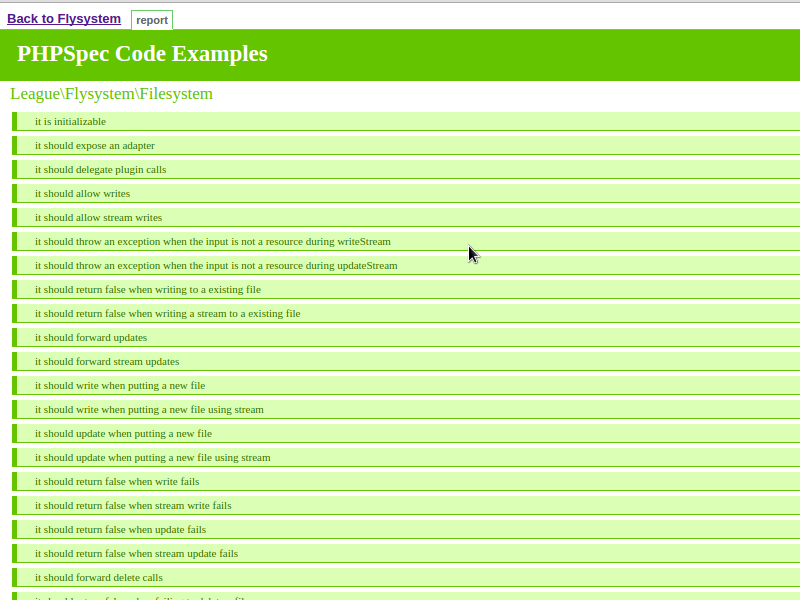
Task: Select 'it should forward updates' row
Action: tap(406, 337)
